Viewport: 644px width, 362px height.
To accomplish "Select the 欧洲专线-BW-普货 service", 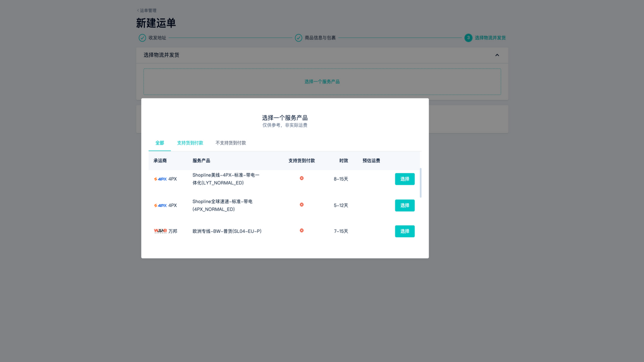I will [405, 231].
